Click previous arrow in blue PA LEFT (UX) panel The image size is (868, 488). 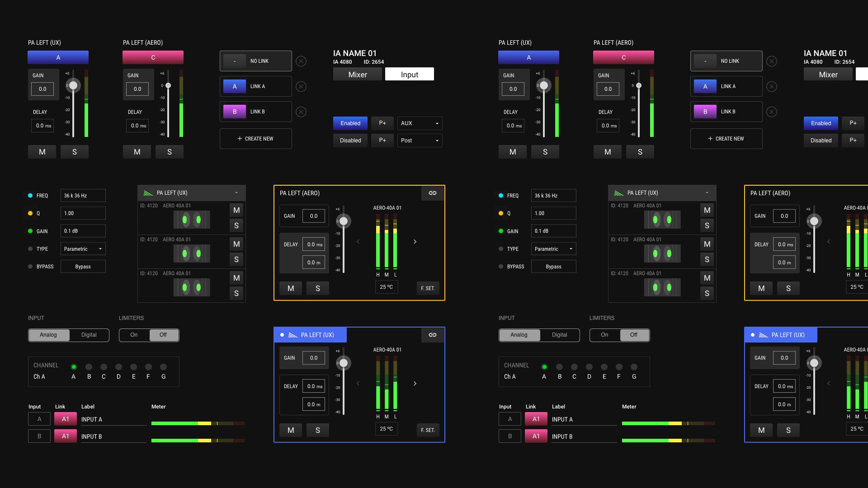pos(358,384)
